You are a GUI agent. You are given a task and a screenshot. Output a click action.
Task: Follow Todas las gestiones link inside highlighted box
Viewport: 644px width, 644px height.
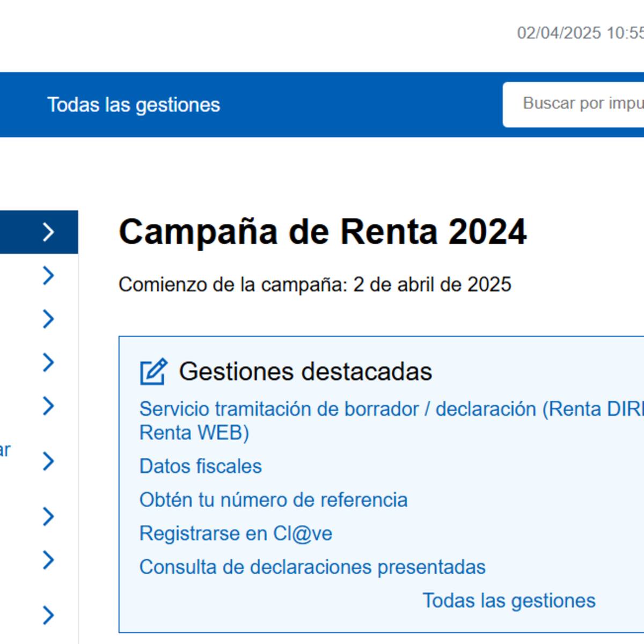[x=509, y=601]
